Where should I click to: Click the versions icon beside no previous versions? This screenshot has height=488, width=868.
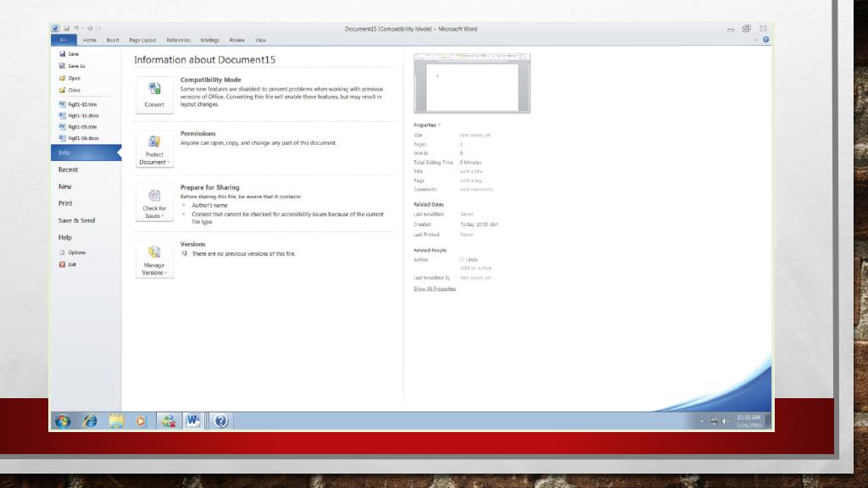click(x=184, y=253)
